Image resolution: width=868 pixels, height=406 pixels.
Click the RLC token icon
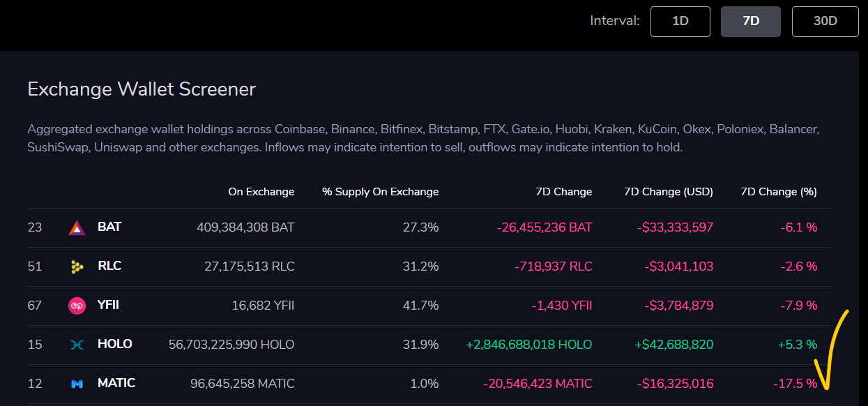77,266
